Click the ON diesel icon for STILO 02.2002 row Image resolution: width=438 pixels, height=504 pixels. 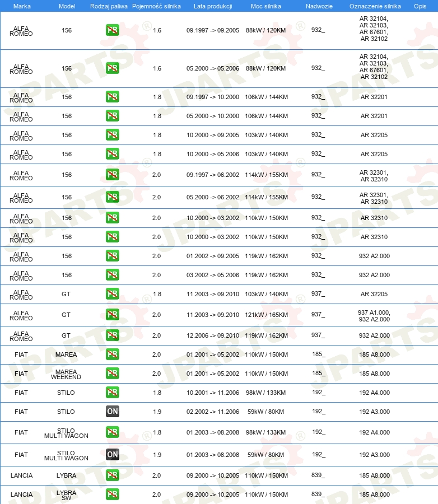pos(112,412)
